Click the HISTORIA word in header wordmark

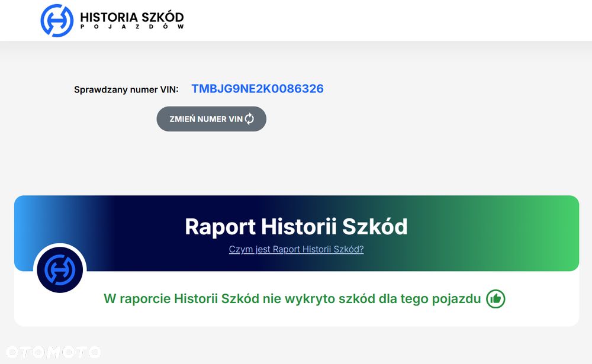109,17
